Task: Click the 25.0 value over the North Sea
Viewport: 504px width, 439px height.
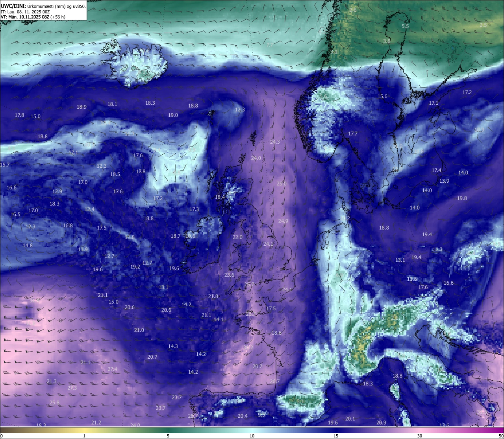Action: coord(282,183)
